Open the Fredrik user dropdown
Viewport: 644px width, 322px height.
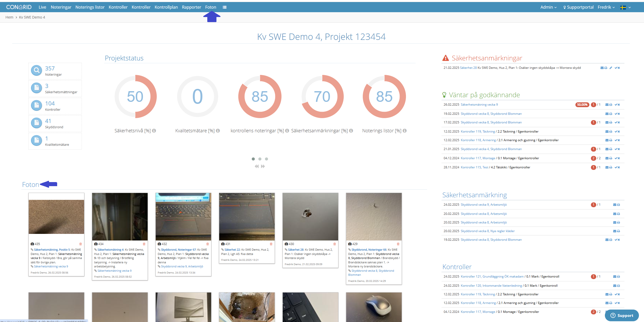tap(606, 7)
